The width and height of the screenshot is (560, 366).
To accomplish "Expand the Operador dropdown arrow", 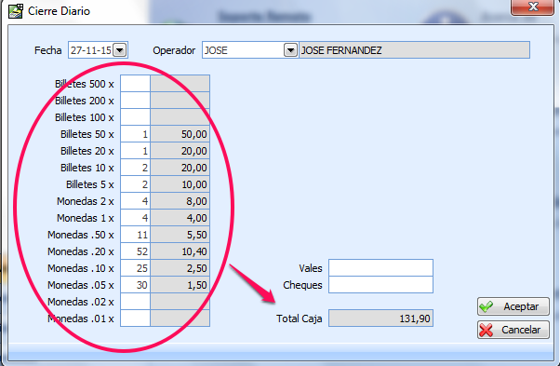I will 291,50.
